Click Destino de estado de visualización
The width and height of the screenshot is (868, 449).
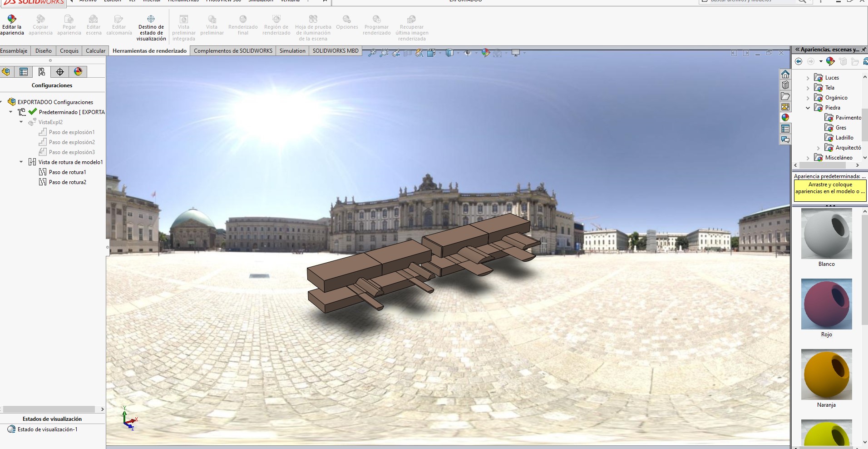[151, 28]
